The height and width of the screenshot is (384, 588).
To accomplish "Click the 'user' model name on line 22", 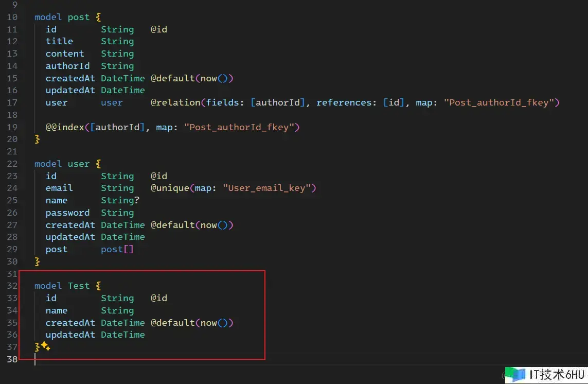I will (78, 164).
